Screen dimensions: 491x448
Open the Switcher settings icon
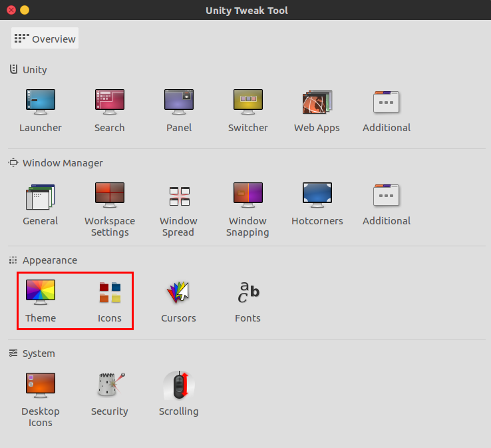[248, 102]
